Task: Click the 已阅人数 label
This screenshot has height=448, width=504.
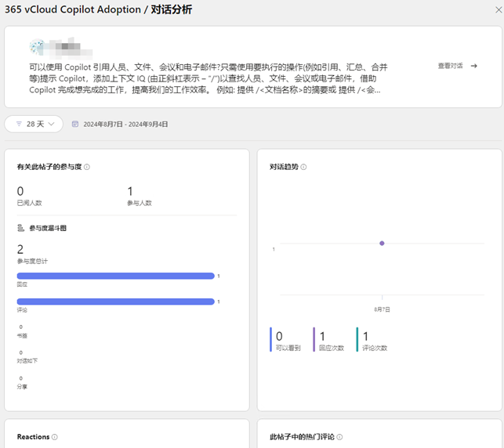Action: click(29, 203)
